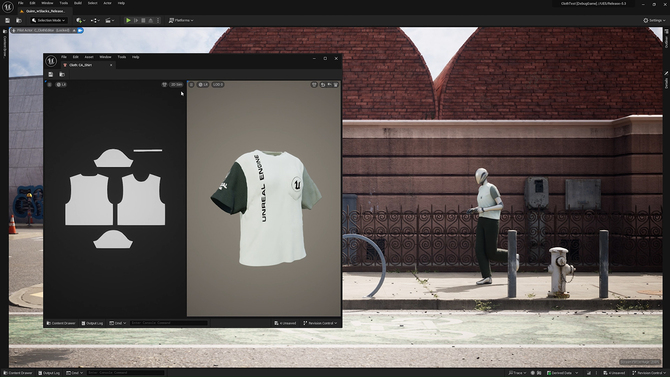The image size is (670, 377).
Task: Click the last icon in 3D viewport toolbar
Action: click(x=336, y=85)
